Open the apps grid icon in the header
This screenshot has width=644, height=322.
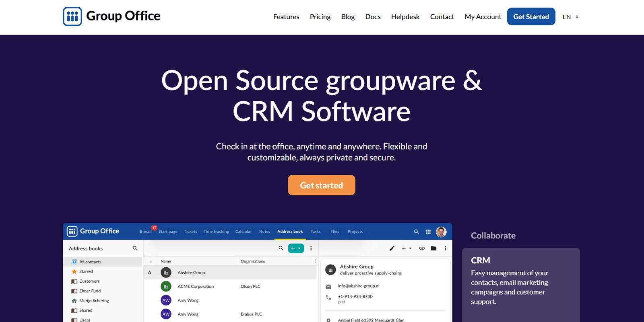tap(428, 232)
